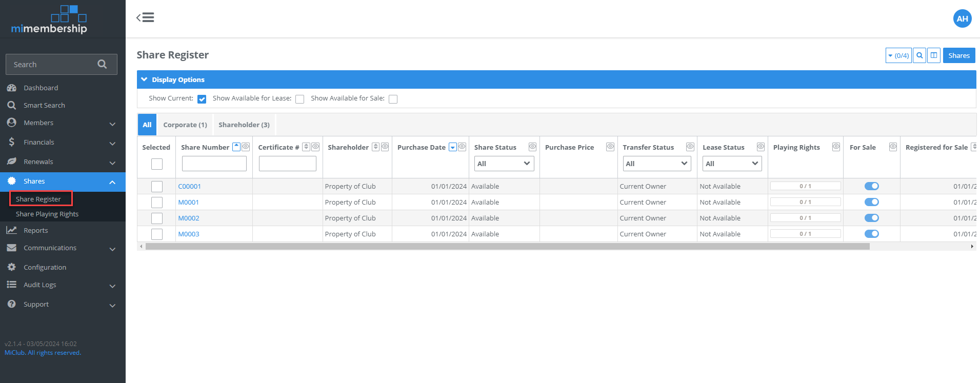The height and width of the screenshot is (383, 980).
Task: Toggle the For Sale switch for M0002
Action: 872,218
